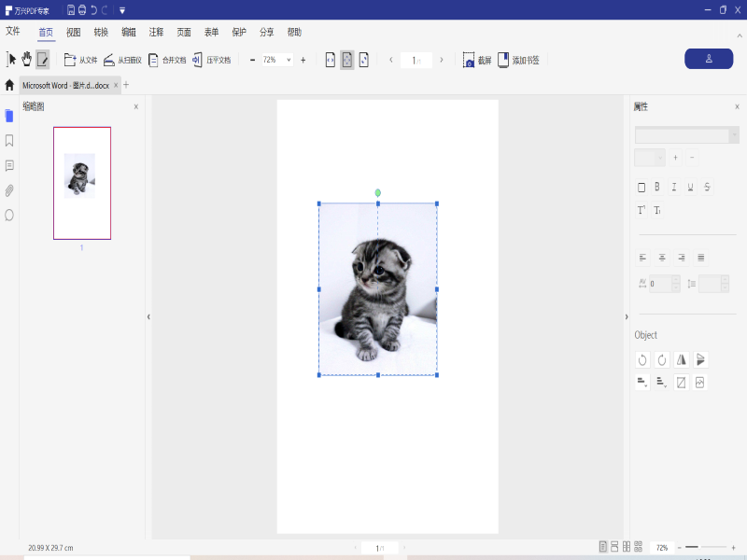
Task: Rotate object clockwise icon
Action: pos(662,359)
